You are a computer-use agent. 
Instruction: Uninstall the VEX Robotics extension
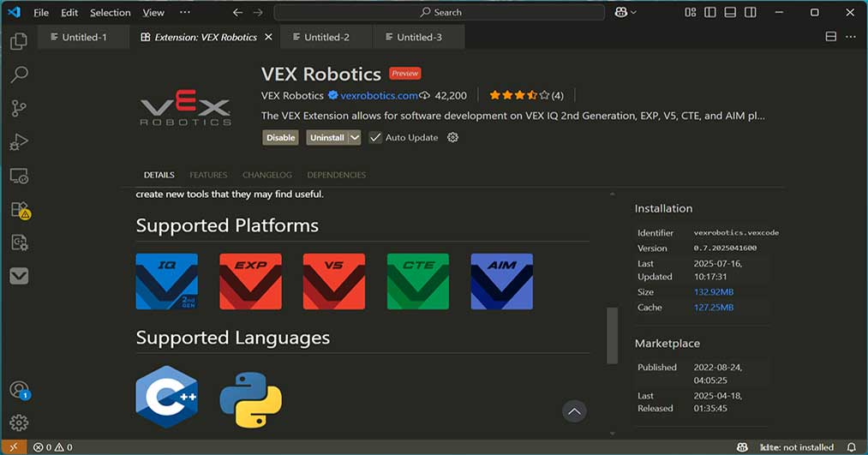(x=327, y=137)
